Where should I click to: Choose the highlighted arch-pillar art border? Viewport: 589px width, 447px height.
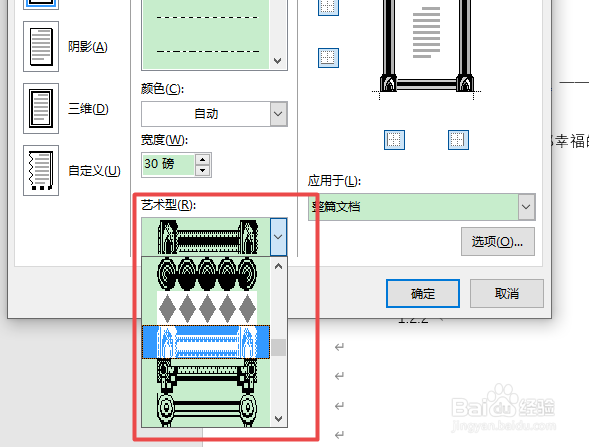(x=206, y=342)
